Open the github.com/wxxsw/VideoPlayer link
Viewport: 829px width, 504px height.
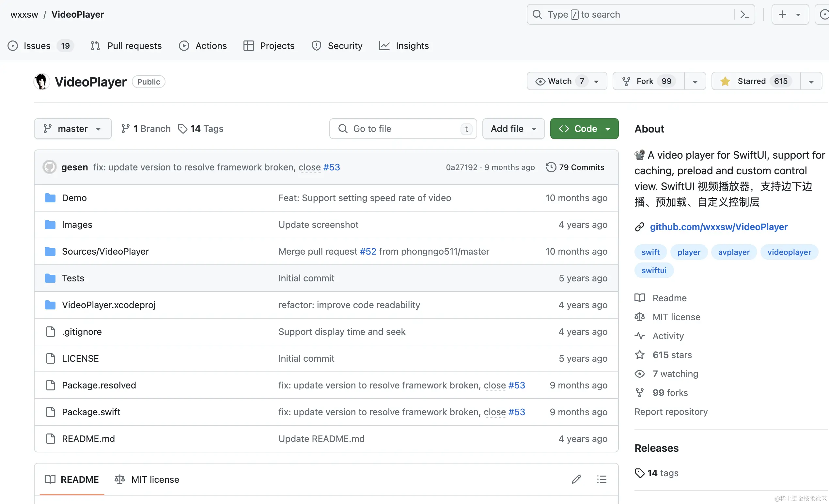click(718, 227)
